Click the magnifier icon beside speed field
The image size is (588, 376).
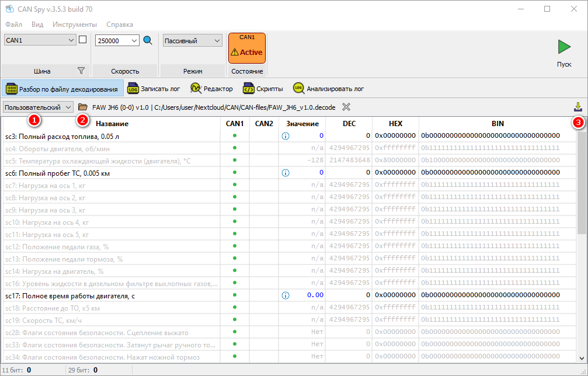(x=148, y=40)
